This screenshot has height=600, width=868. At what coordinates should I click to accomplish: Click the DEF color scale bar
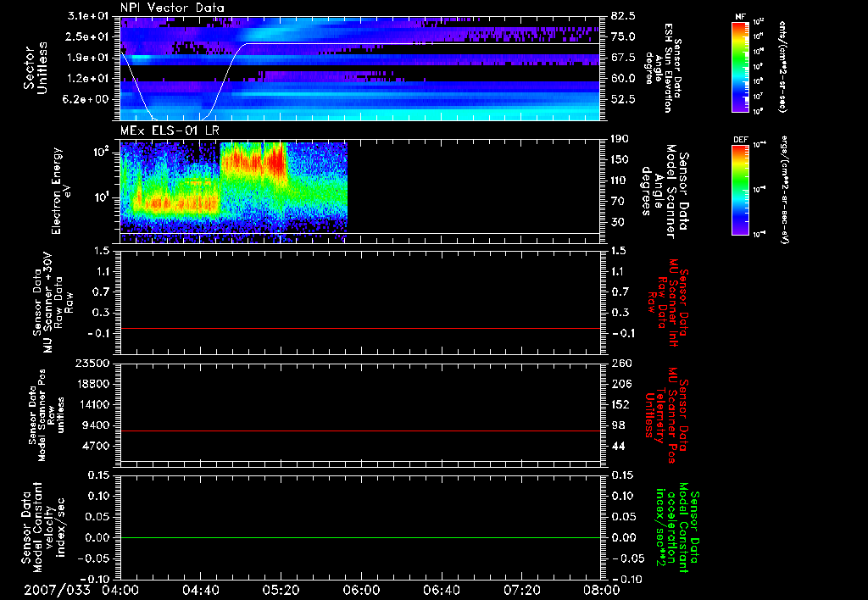pos(740,190)
